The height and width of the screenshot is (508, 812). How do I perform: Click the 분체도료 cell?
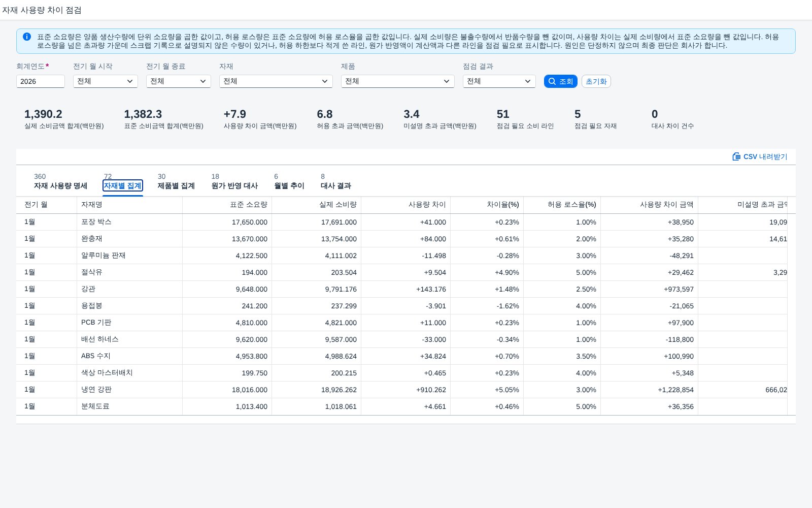130,406
